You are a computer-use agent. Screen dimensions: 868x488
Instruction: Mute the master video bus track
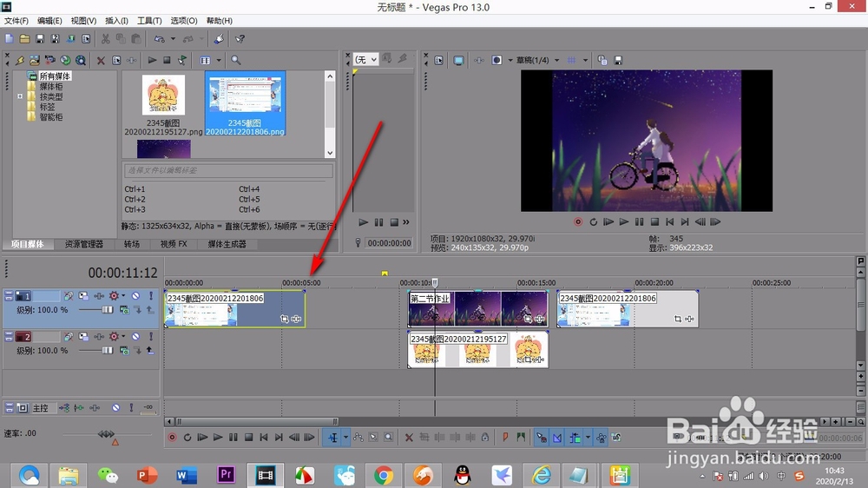115,408
